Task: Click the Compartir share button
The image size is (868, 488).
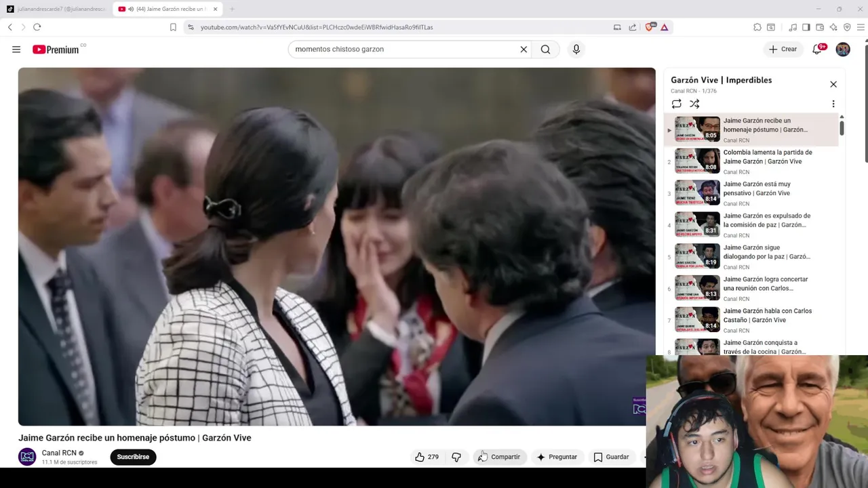Action: [x=500, y=457]
